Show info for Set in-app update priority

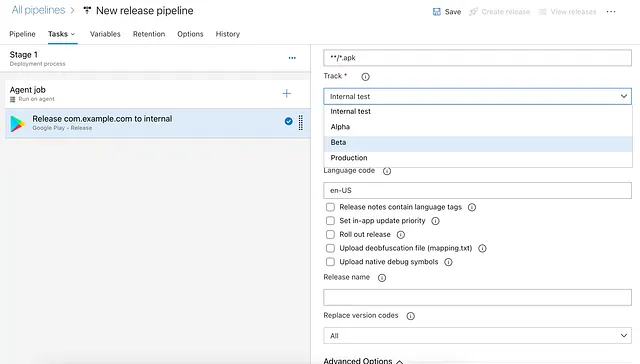[436, 221]
